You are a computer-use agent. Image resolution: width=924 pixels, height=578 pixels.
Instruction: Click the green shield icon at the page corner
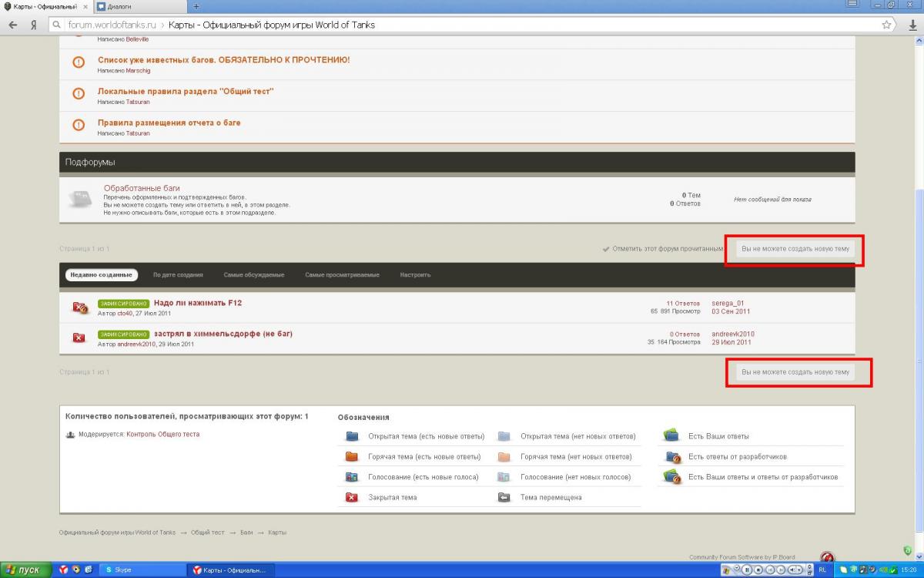coord(908,549)
